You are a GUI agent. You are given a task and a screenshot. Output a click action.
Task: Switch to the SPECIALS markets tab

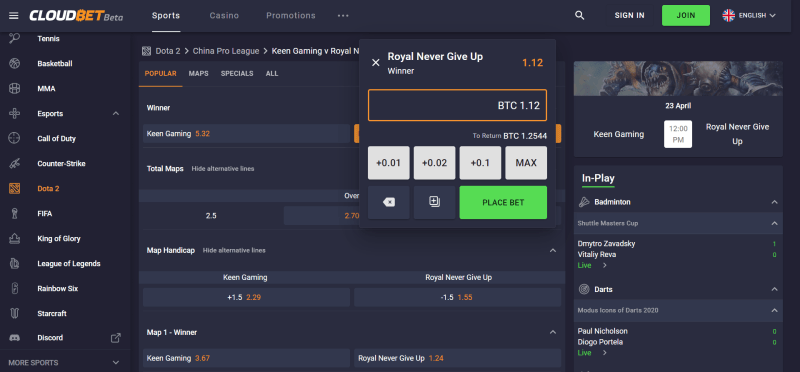[x=237, y=73]
